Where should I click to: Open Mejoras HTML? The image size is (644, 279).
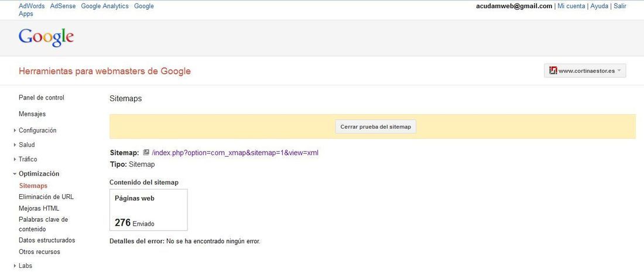pos(39,208)
